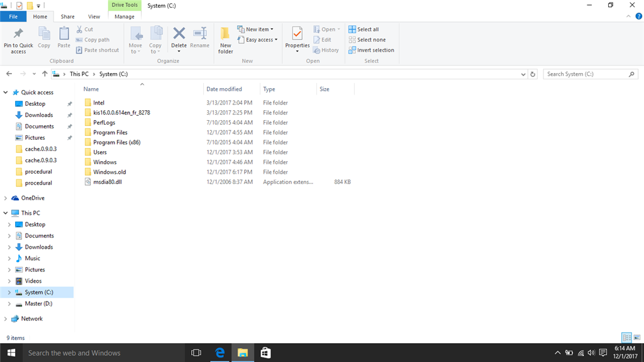Open the Copy to menu
The width and height of the screenshot is (644, 362).
tap(155, 40)
